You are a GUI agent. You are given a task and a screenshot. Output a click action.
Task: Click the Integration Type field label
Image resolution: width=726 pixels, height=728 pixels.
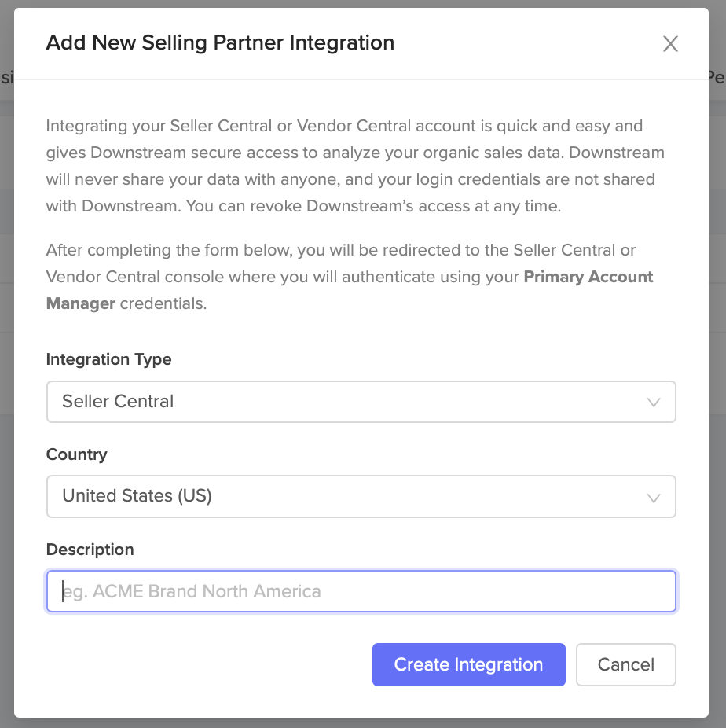click(x=108, y=359)
